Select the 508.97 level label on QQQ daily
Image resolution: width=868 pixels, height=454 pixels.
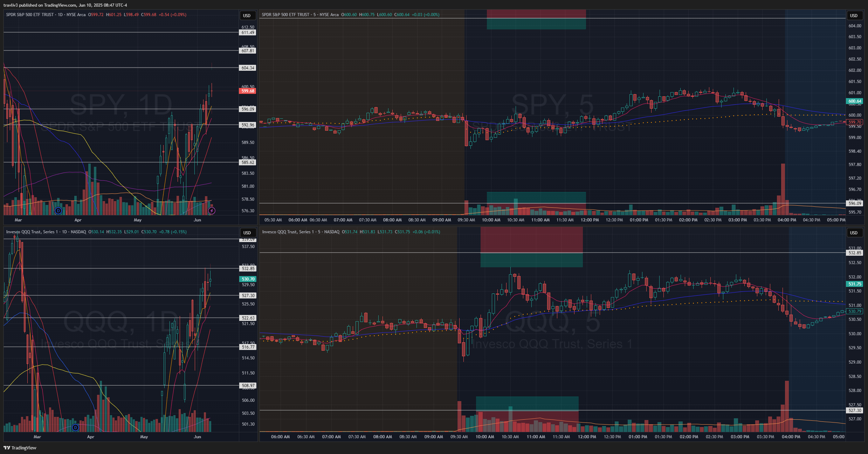(248, 386)
